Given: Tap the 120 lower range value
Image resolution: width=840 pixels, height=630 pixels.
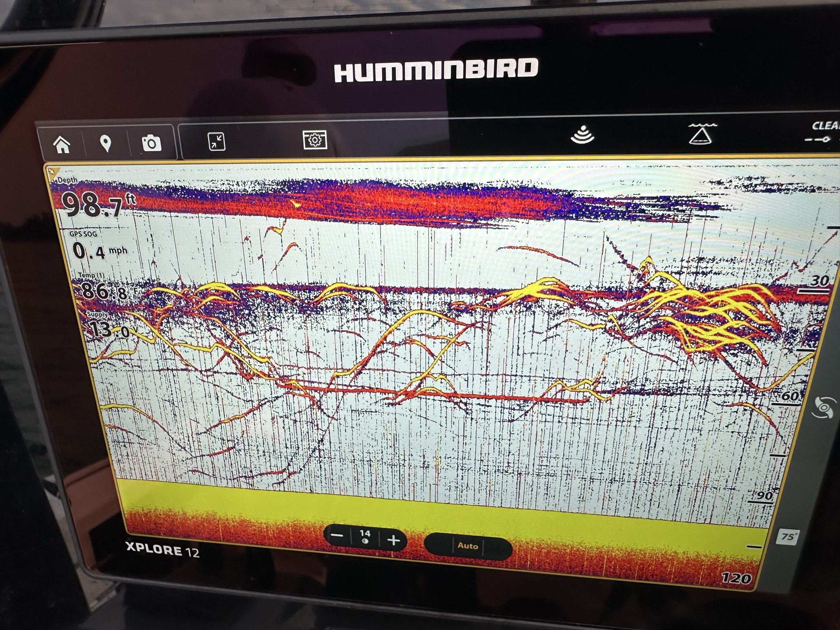Looking at the screenshot, I should (x=736, y=578).
